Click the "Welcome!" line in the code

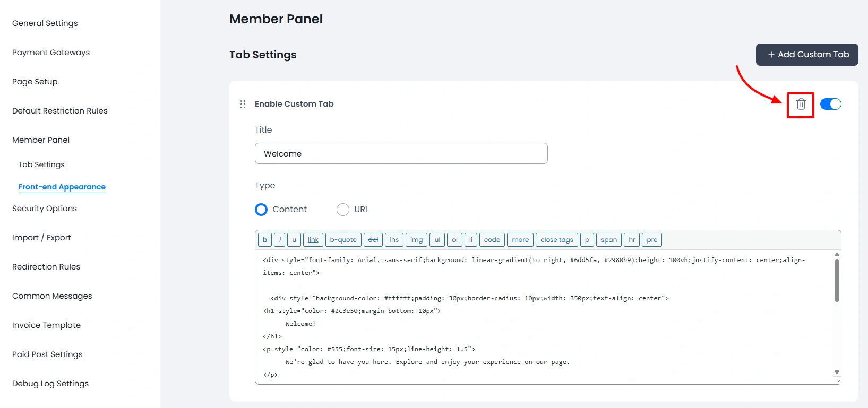click(x=300, y=324)
